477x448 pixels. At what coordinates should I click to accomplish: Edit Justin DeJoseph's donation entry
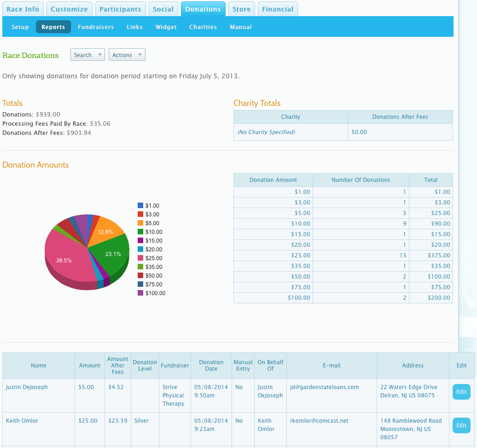461,391
